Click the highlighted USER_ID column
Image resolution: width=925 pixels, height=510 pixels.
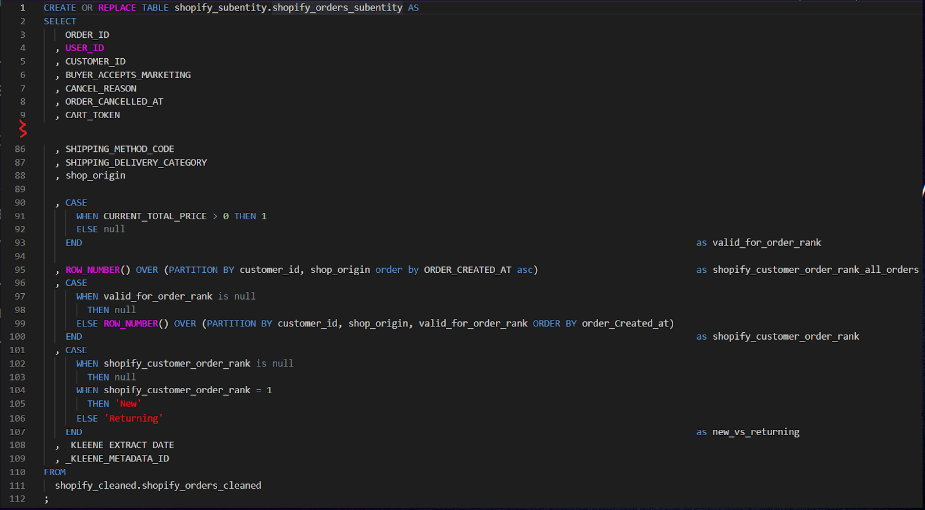(84, 48)
